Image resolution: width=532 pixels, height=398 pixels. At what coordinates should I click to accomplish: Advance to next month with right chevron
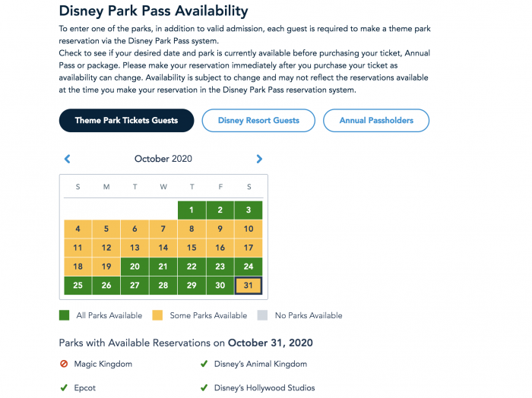pos(259,159)
